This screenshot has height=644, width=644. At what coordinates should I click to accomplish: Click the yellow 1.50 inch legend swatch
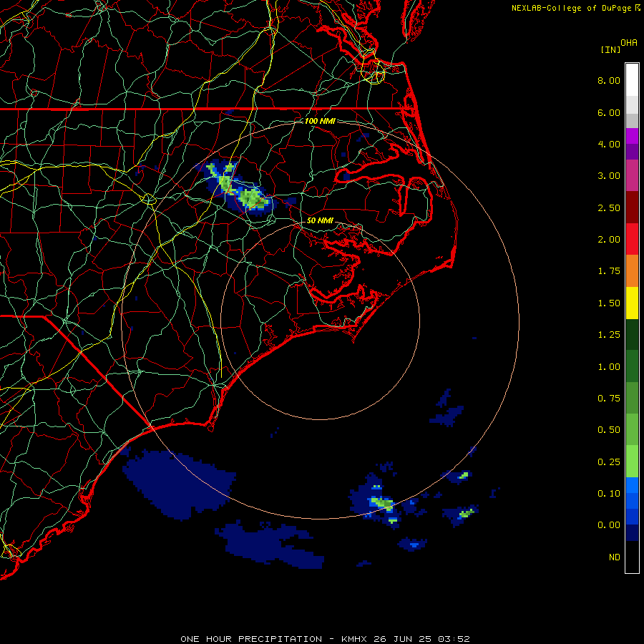[x=632, y=303]
